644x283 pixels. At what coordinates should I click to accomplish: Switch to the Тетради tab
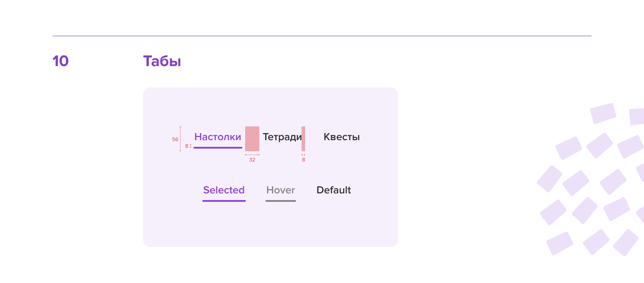click(282, 137)
